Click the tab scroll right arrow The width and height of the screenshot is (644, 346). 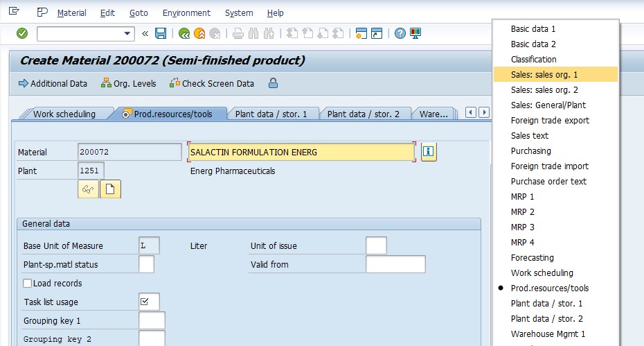[484, 112]
